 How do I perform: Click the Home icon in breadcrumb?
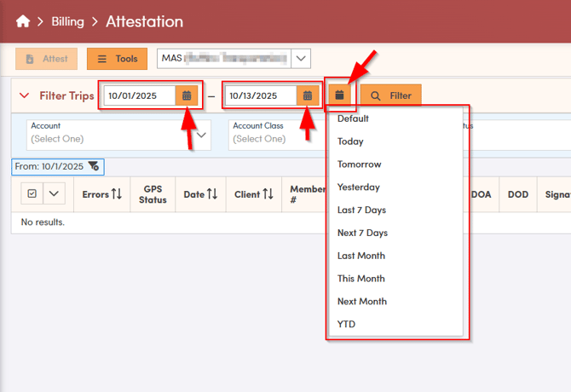click(23, 20)
